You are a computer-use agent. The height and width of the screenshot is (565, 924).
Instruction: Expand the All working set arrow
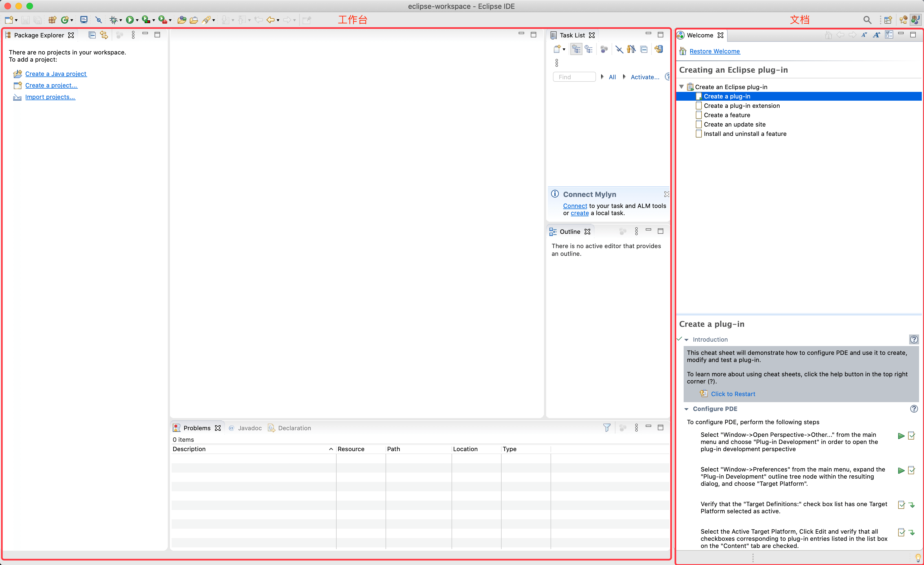coord(602,76)
